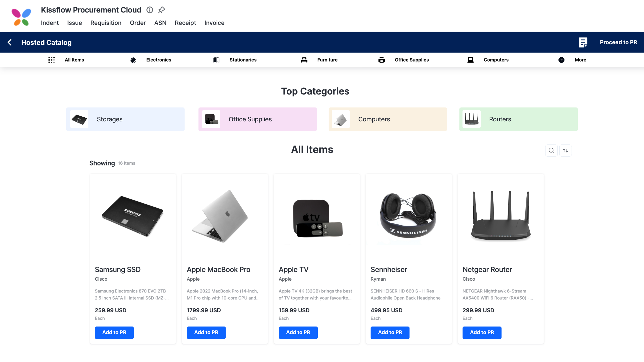Select the Electronics category tab
The image size is (644, 362).
tap(159, 60)
